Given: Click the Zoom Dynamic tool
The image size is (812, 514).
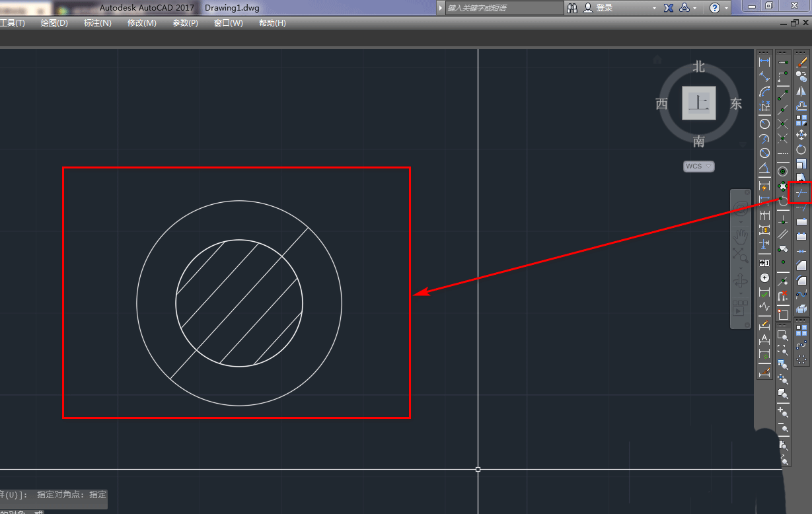Looking at the screenshot, I should point(783,349).
